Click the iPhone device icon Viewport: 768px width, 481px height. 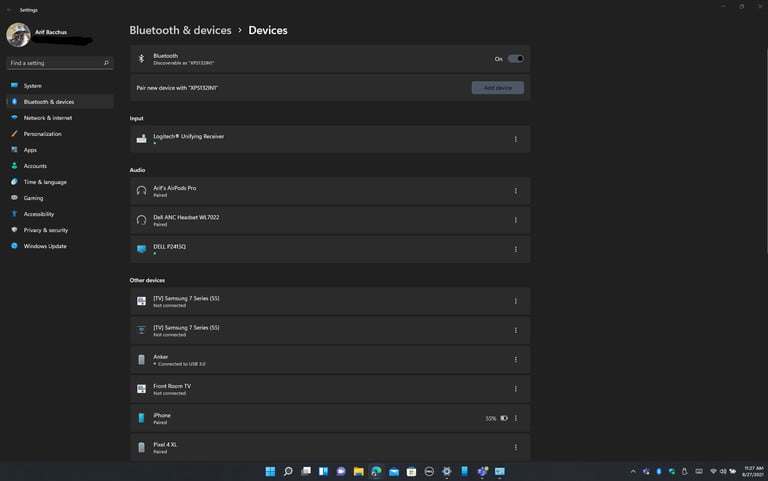coord(141,418)
